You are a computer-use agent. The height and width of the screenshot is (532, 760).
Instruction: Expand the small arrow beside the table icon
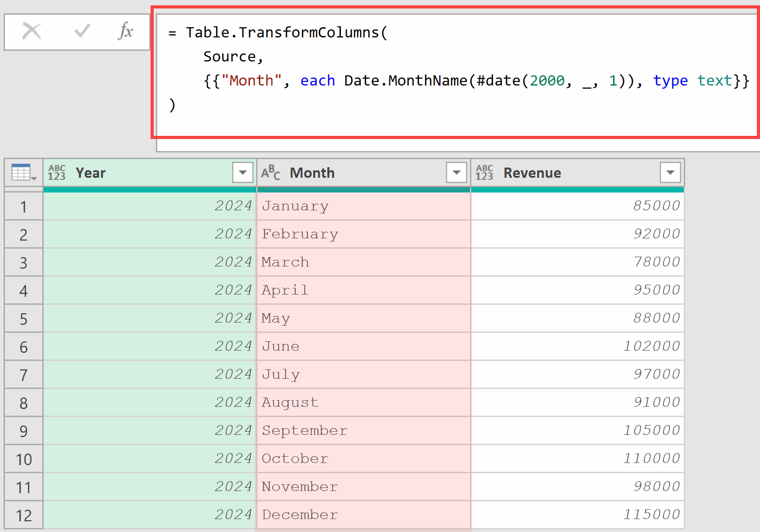pyautogui.click(x=35, y=178)
